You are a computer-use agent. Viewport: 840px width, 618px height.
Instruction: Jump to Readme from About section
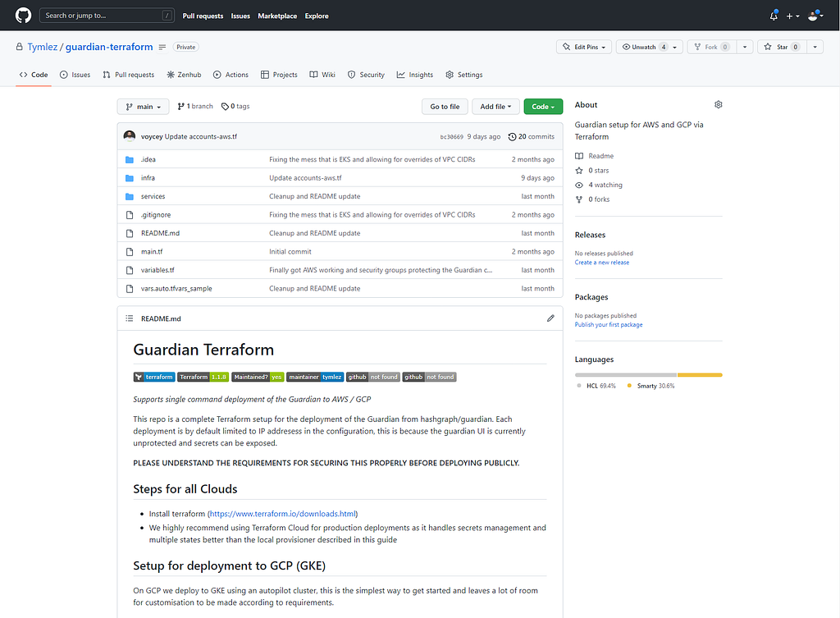[x=595, y=156]
